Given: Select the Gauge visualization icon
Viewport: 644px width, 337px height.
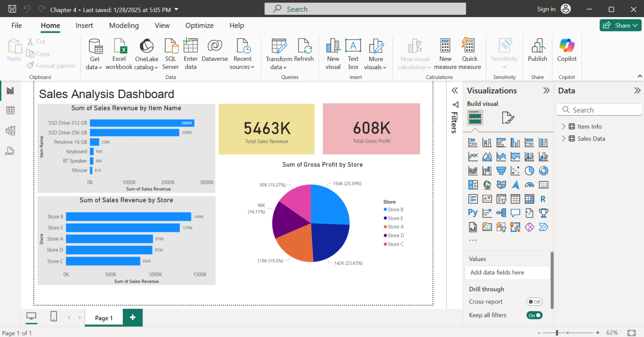Looking at the screenshot, I should click(529, 185).
